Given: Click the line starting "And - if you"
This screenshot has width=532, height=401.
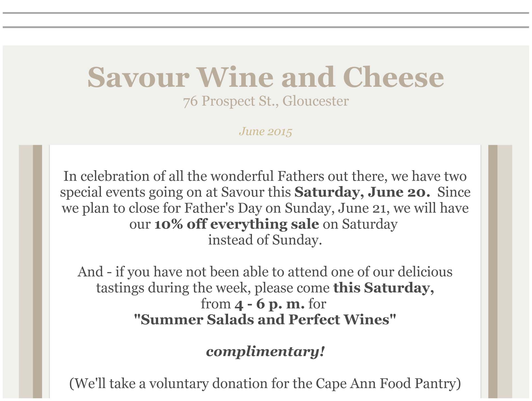Looking at the screenshot, I should pyautogui.click(x=265, y=272).
